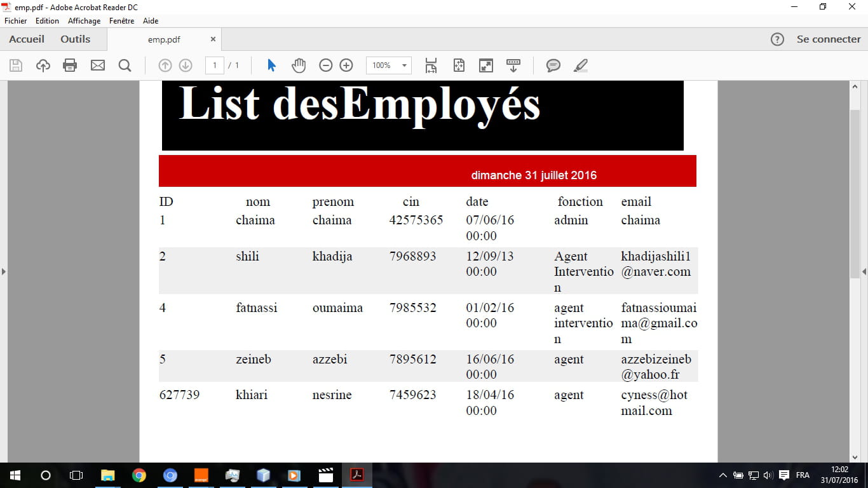
Task: Switch to the Outils tab
Action: pos(76,39)
